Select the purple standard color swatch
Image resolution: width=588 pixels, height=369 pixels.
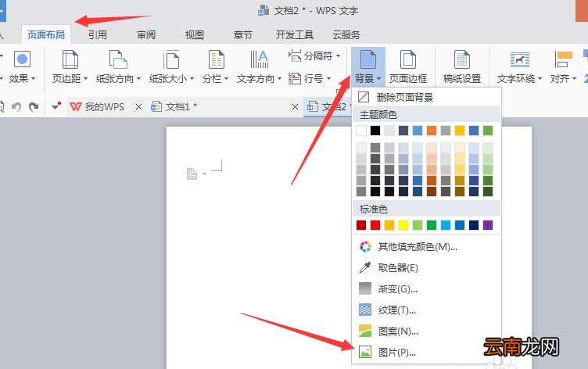click(487, 224)
